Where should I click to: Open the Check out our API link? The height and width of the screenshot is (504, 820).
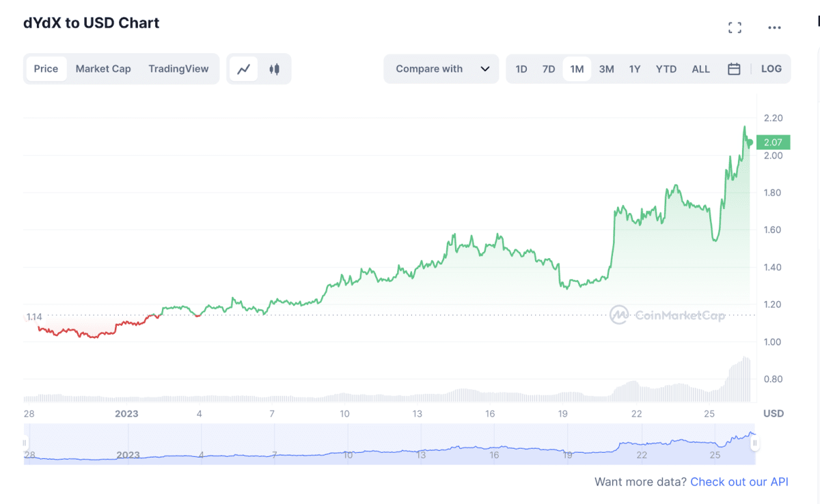(x=739, y=481)
